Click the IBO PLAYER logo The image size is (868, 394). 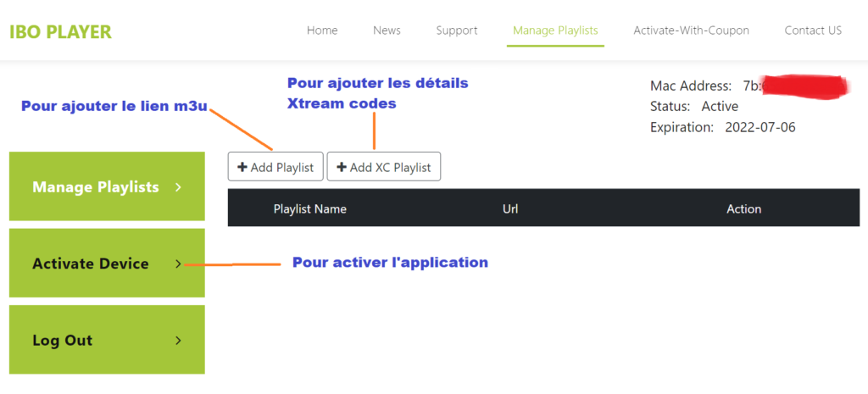tap(60, 32)
